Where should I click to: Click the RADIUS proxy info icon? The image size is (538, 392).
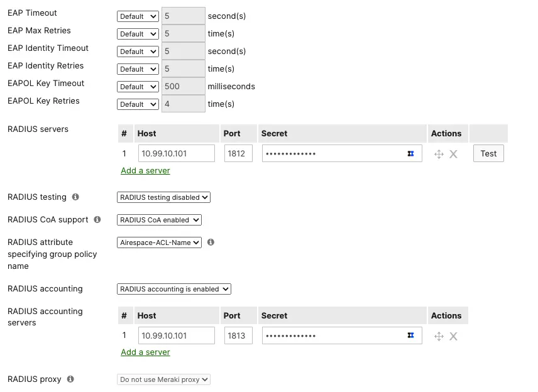click(70, 379)
